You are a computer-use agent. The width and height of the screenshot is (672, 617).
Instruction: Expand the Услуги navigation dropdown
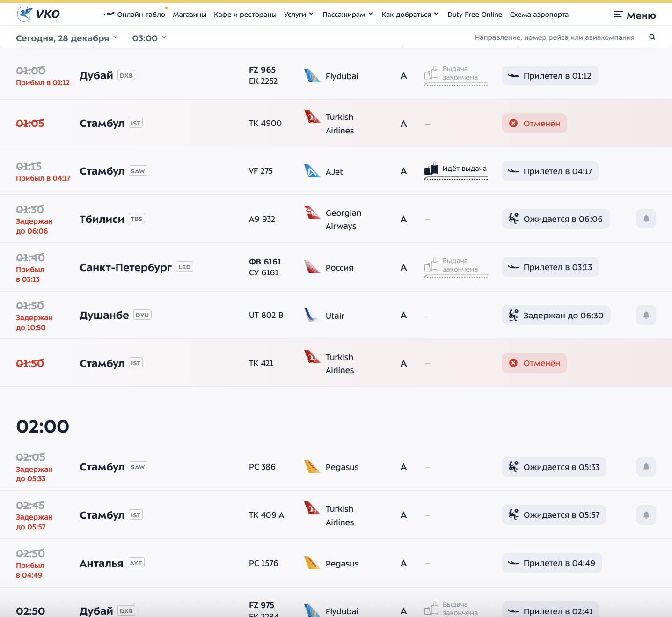point(299,15)
